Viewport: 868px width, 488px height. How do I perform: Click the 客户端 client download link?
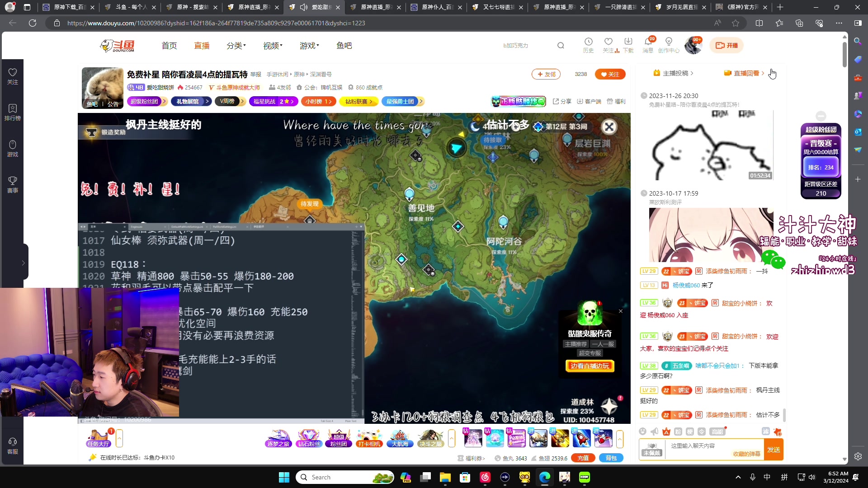[589, 101]
